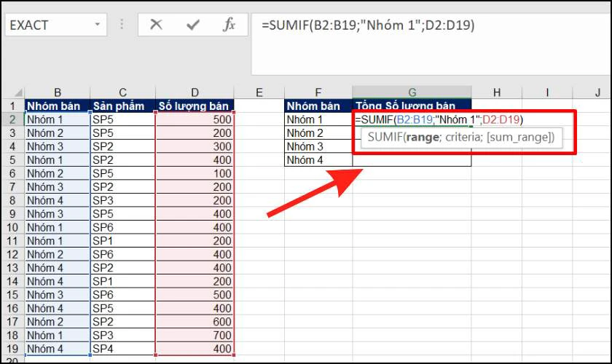Screen dimensions: 612x364
Task: Cancel the formula entry with X icon
Action: tap(156, 25)
